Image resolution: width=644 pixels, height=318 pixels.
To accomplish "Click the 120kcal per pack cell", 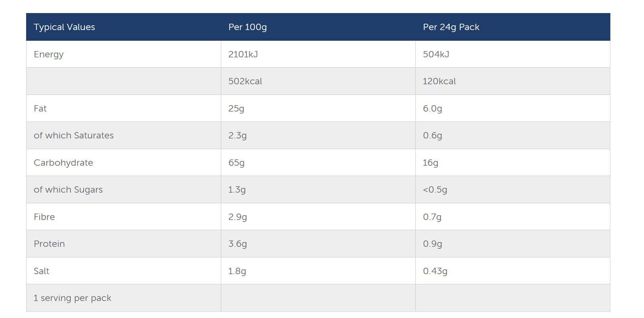I will click(439, 81).
